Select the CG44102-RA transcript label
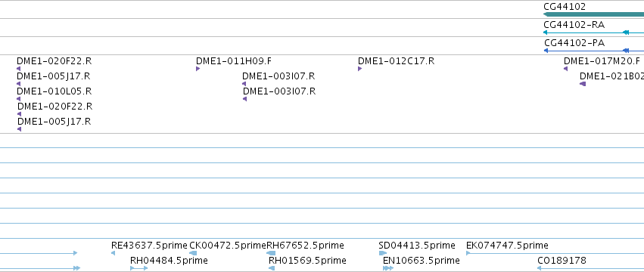This screenshot has height=272, width=644. (x=574, y=25)
